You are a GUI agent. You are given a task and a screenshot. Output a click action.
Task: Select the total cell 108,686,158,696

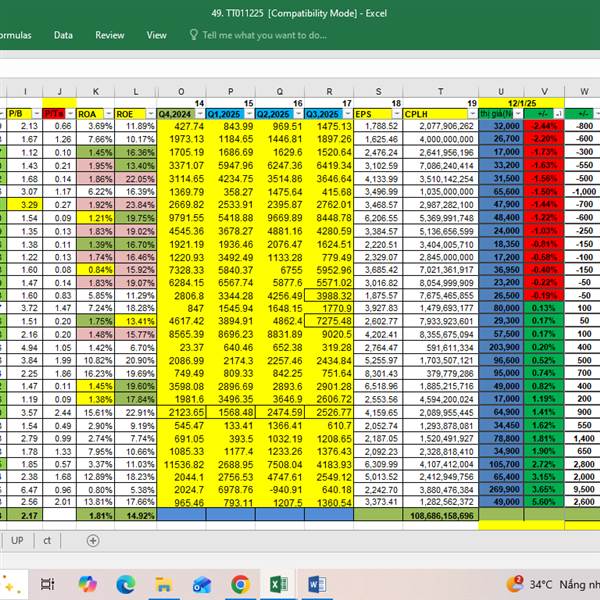pyautogui.click(x=440, y=515)
